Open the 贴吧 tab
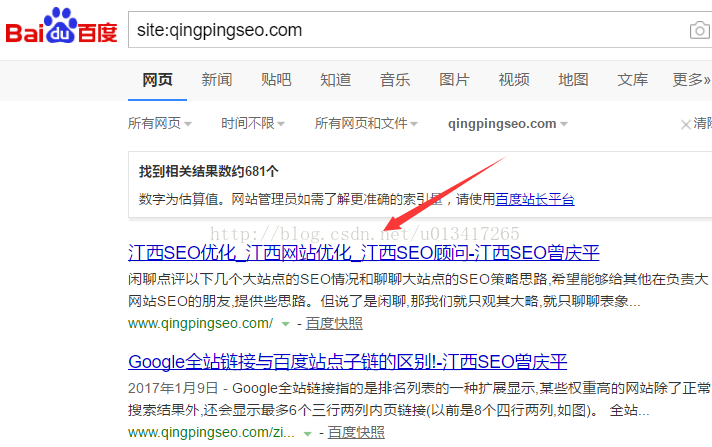This screenshot has width=712, height=447. 276,80
